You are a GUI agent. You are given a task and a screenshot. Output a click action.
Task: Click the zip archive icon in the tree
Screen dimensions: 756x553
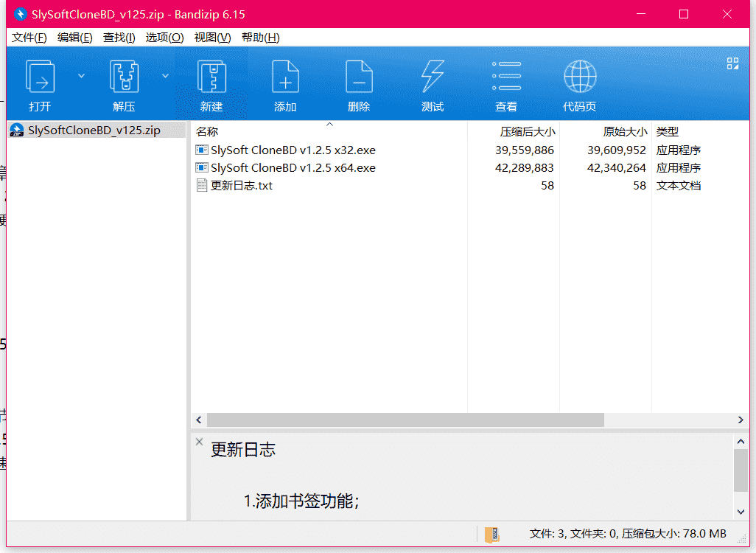coord(17,131)
